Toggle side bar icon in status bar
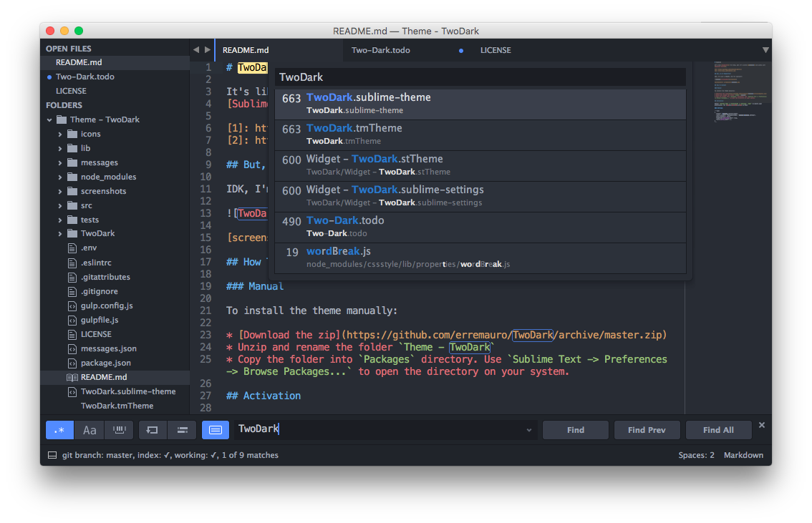The image size is (812, 523). (52, 455)
